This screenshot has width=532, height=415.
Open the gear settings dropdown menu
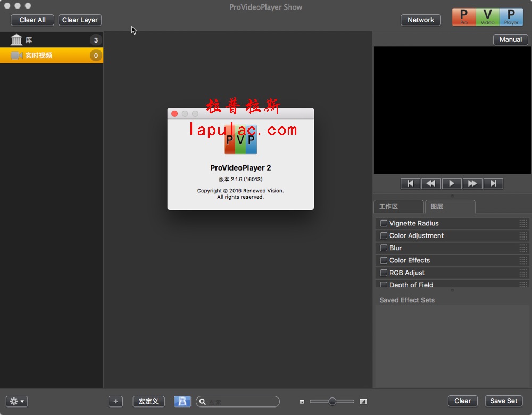click(x=16, y=401)
